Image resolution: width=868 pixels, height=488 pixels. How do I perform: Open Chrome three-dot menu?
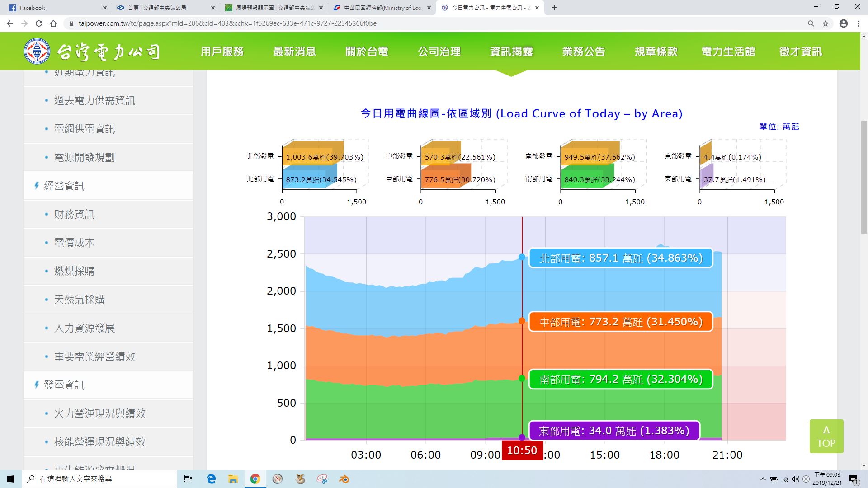pyautogui.click(x=858, y=23)
